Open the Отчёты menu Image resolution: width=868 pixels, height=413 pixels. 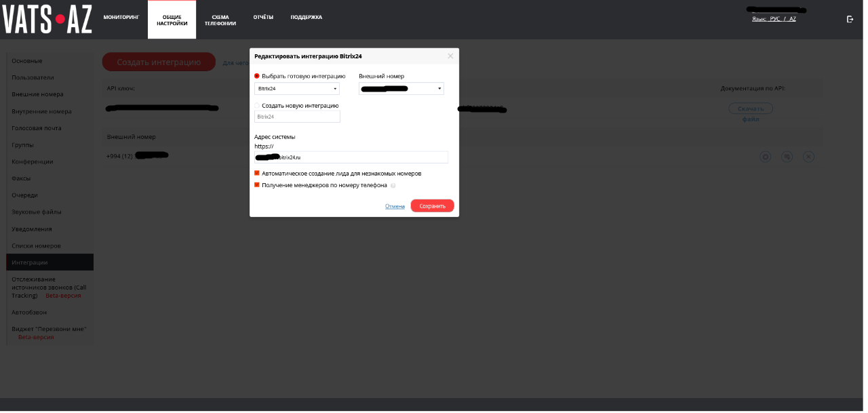tap(263, 17)
